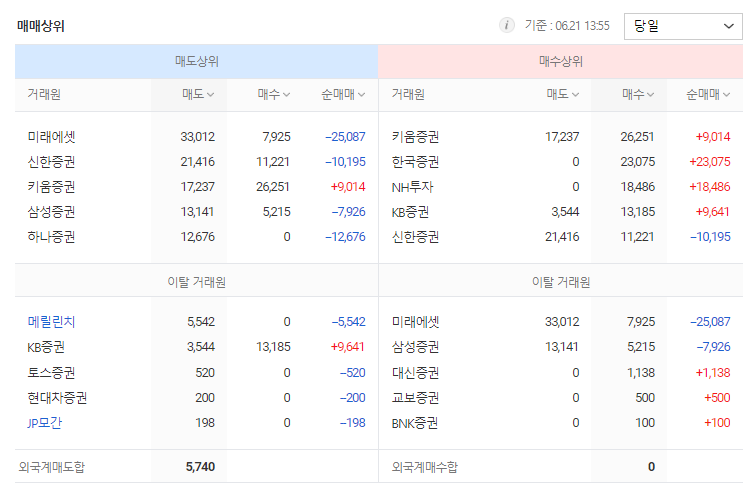Viewport: 749px width, 487px height.
Task: Click the 거래원 column header in 매수상위
Action: coord(408,95)
